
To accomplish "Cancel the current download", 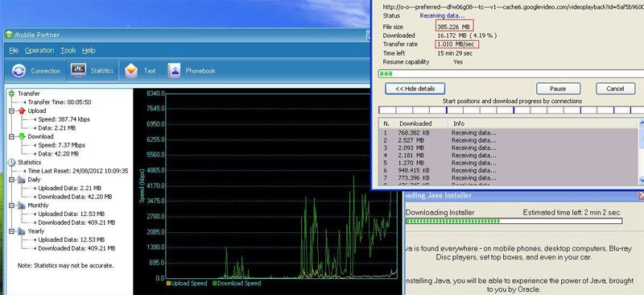I will coord(615,89).
